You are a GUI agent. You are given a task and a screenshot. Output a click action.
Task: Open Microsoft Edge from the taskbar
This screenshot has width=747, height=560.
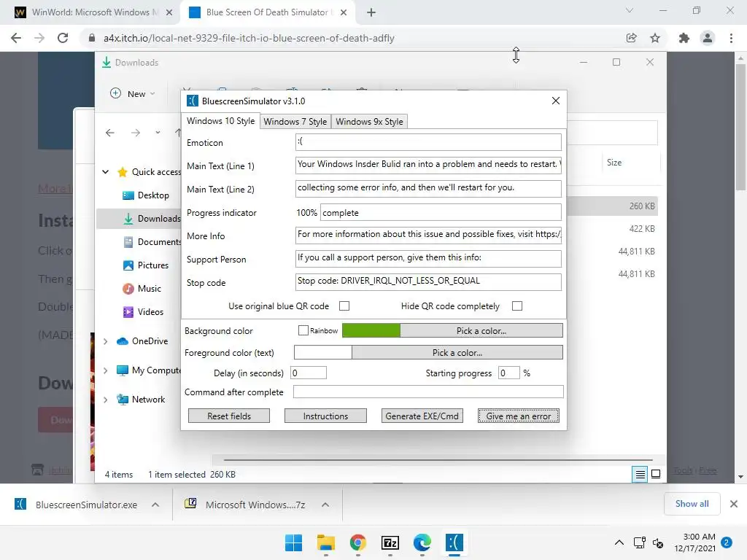422,542
